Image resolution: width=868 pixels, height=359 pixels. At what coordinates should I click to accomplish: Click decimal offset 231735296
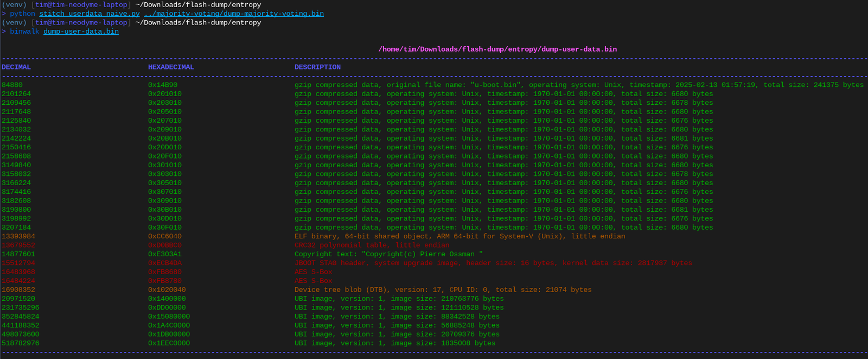tap(21, 307)
